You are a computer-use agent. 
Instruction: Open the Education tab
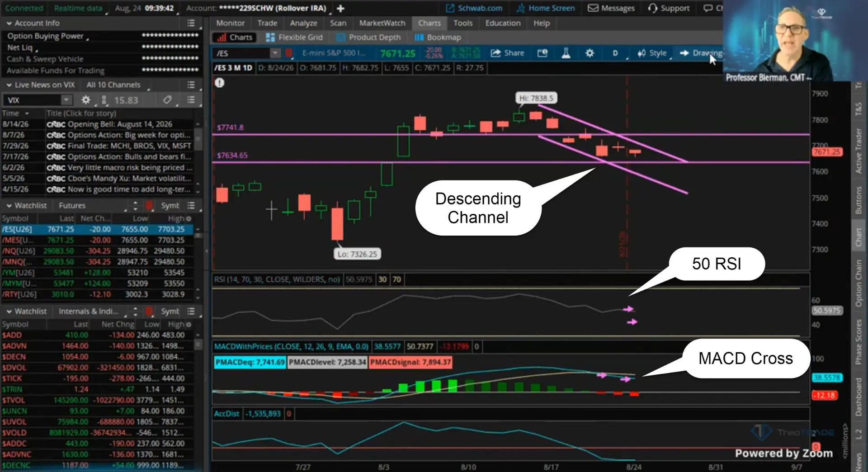pos(503,23)
